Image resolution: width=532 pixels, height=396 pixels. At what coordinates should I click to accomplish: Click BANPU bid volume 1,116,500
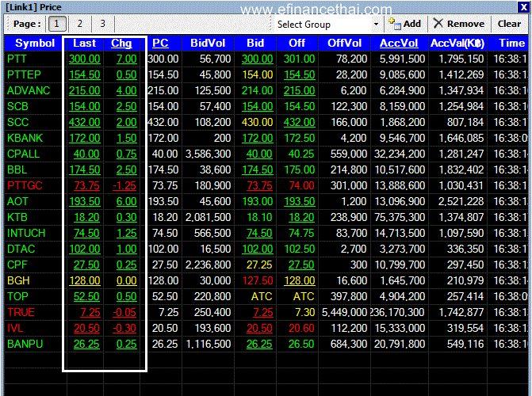(209, 345)
